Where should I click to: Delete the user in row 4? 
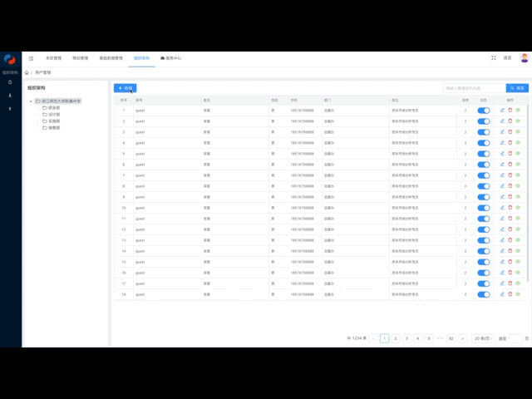pyautogui.click(x=510, y=143)
